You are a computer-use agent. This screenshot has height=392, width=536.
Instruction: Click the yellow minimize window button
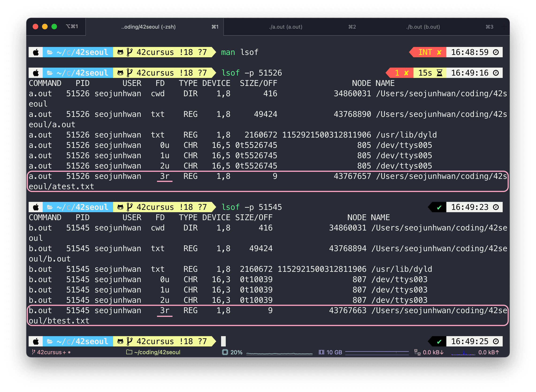45,27
